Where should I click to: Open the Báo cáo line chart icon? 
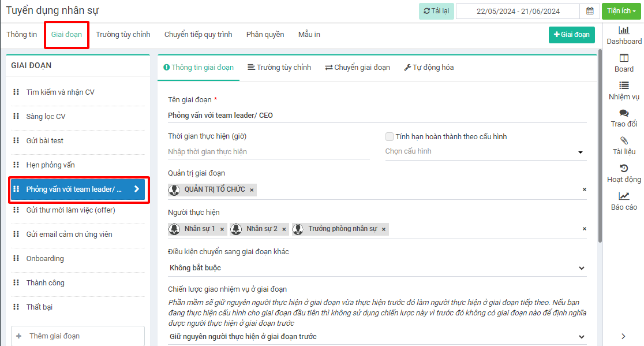[624, 196]
